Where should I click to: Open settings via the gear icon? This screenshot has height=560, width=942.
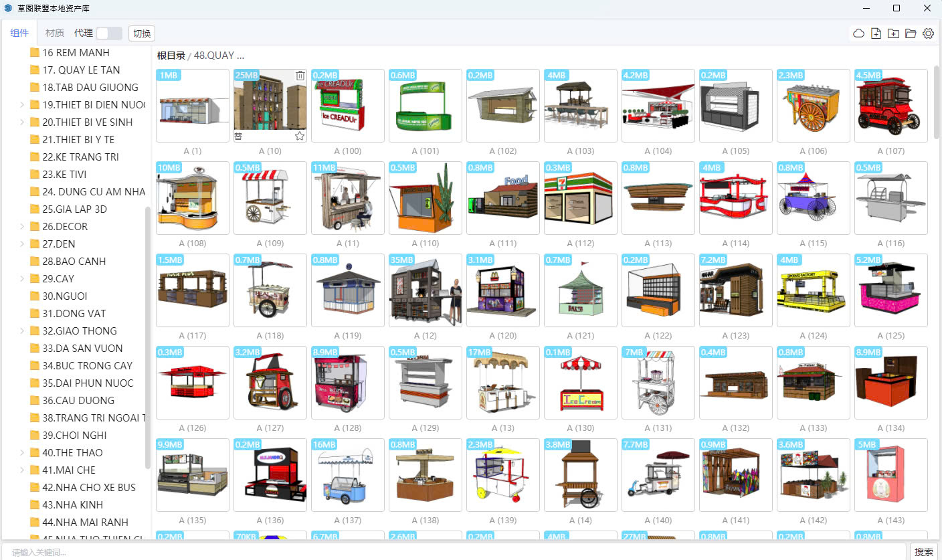click(928, 33)
